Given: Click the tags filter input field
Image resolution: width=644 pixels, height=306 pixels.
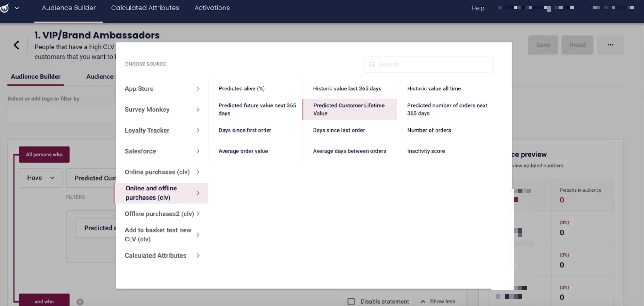Looking at the screenshot, I should coord(61,114).
